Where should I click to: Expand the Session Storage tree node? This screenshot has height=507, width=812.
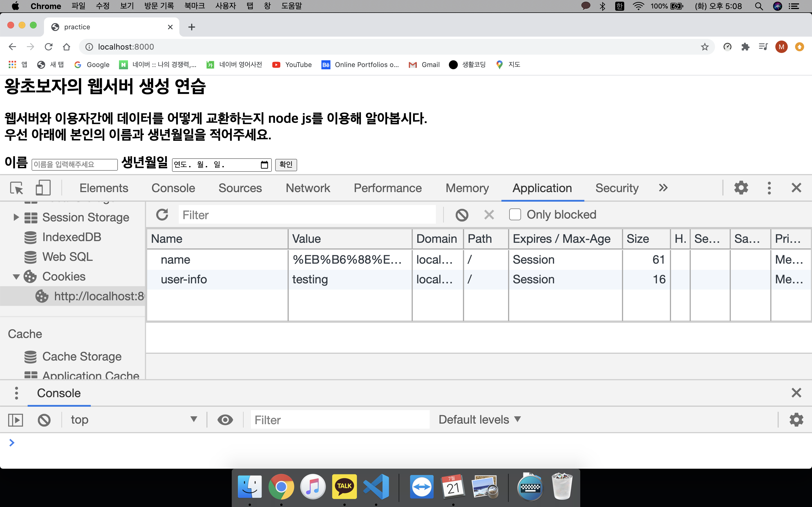pyautogui.click(x=16, y=217)
